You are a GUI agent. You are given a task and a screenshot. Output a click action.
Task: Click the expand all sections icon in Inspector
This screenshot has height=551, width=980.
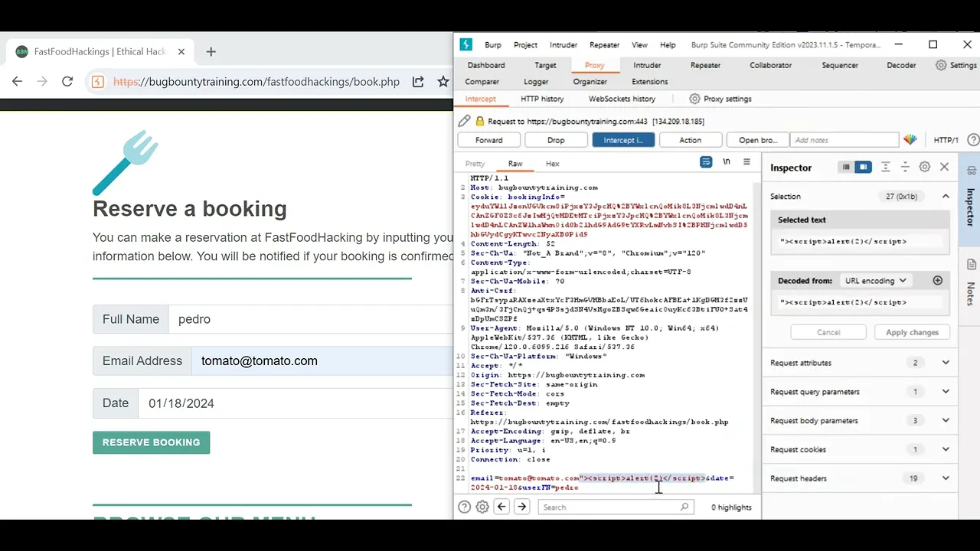coord(886,167)
